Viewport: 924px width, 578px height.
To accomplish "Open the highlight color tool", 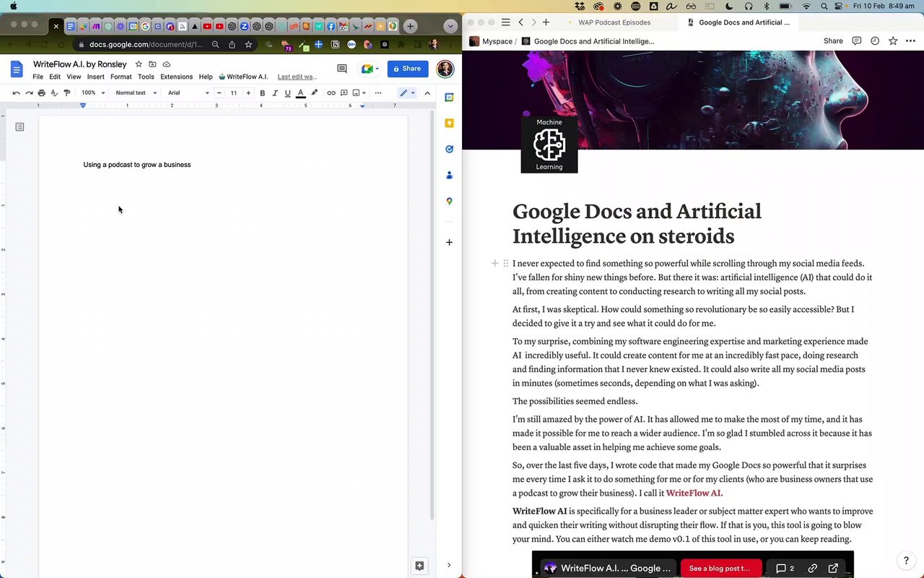I will (314, 92).
